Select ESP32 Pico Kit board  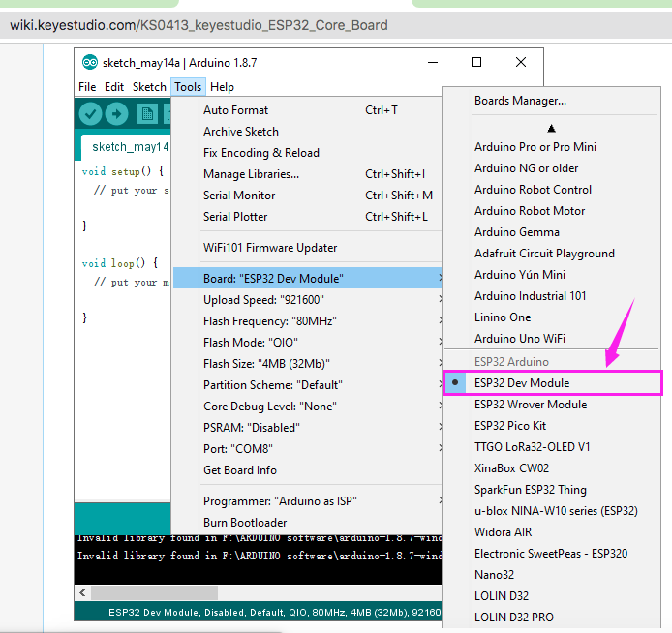click(553, 426)
